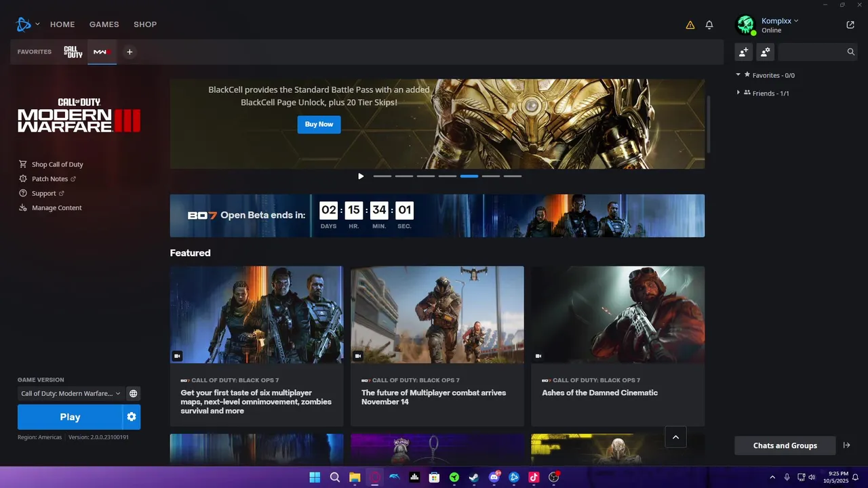This screenshot has width=868, height=488.
Task: Click the Add Friend icon
Action: (744, 52)
